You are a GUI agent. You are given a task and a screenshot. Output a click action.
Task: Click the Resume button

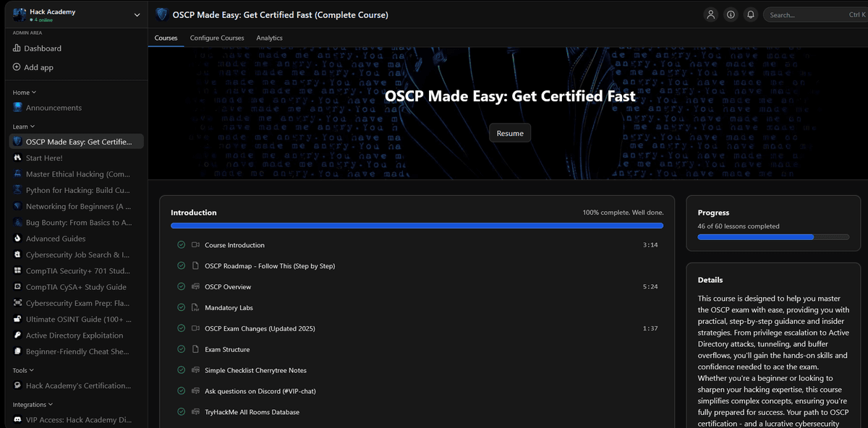[x=509, y=132]
